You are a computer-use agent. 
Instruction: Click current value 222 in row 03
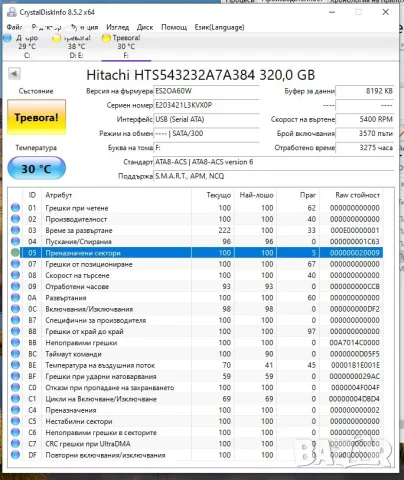(x=224, y=230)
